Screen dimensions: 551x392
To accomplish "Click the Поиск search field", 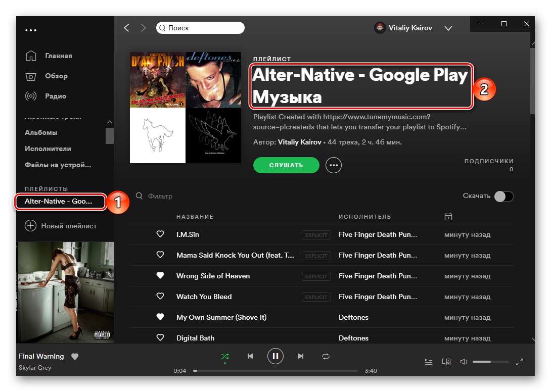I will pyautogui.click(x=200, y=28).
